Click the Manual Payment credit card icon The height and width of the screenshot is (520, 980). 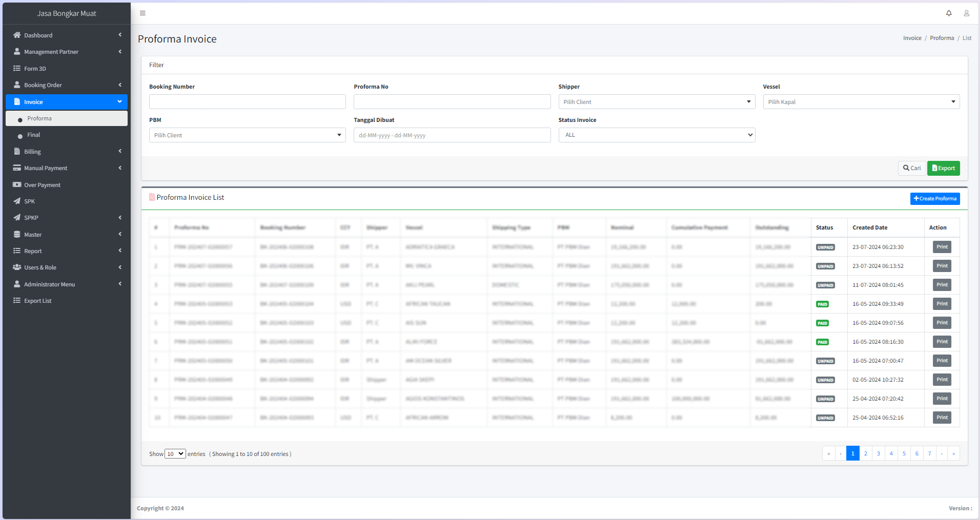pos(17,168)
